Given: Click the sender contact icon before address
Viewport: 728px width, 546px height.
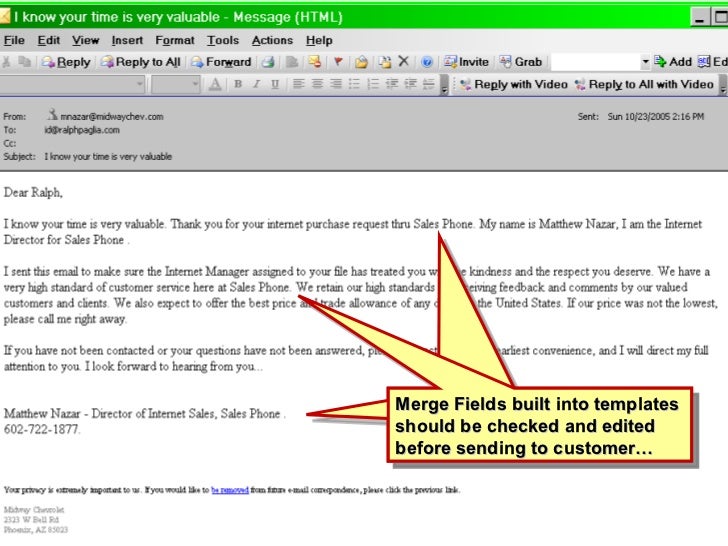Looking at the screenshot, I should pos(52,115).
